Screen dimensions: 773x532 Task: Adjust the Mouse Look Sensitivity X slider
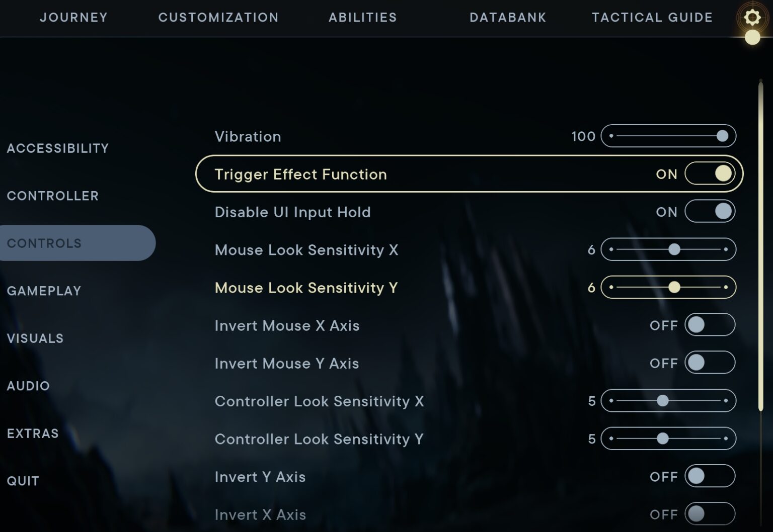674,249
